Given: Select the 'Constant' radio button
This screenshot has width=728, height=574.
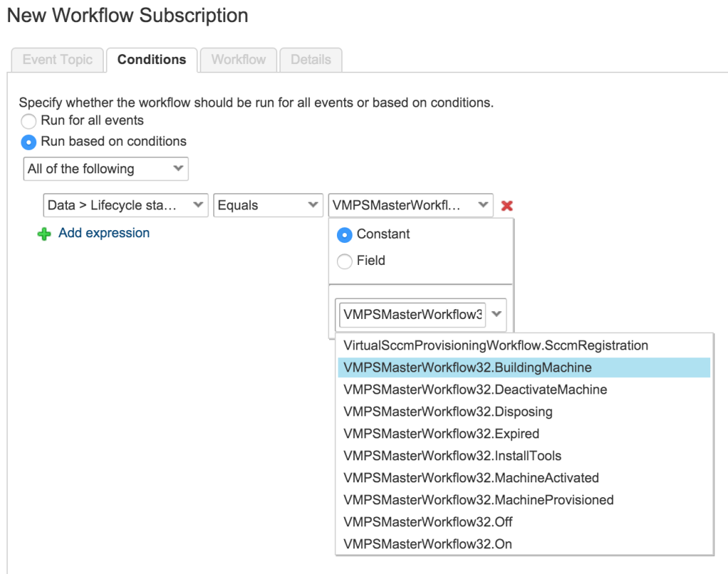Looking at the screenshot, I should click(x=345, y=234).
